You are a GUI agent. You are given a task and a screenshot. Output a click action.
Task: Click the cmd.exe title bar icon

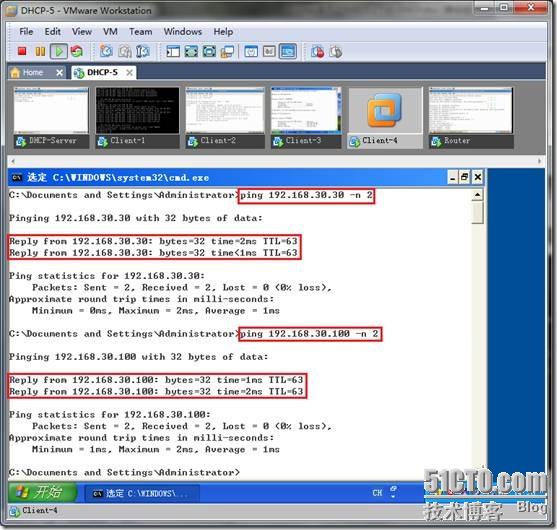(17, 177)
